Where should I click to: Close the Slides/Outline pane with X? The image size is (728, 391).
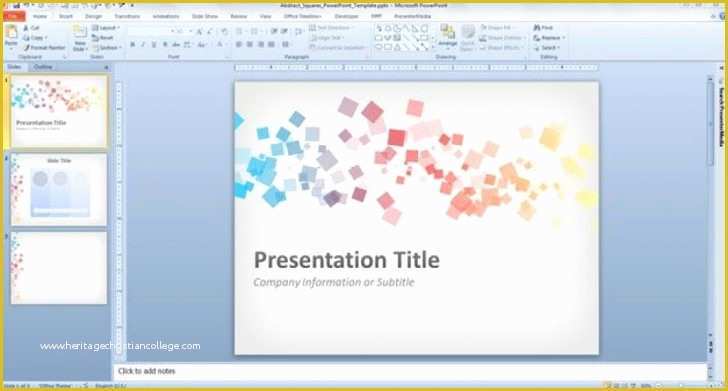point(106,68)
